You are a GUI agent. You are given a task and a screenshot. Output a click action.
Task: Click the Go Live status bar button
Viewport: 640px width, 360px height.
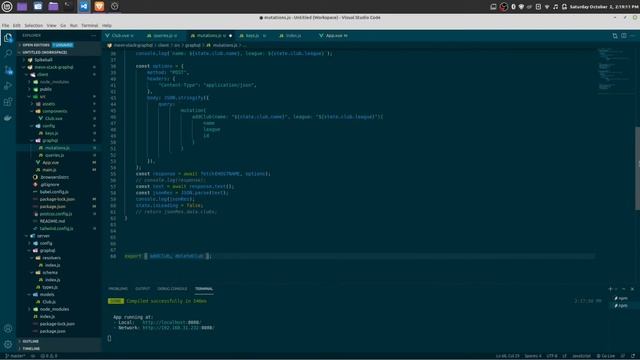(606, 356)
